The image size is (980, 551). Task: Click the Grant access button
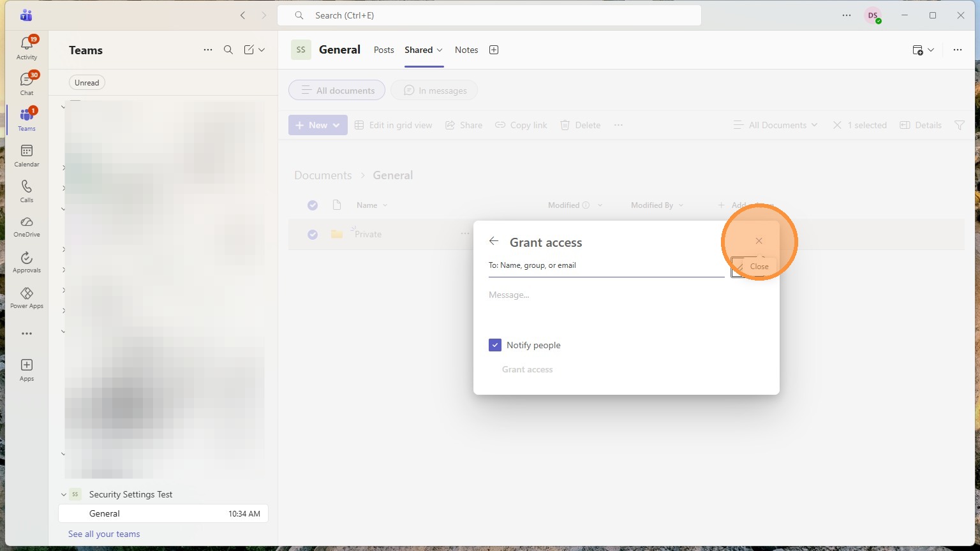(527, 369)
